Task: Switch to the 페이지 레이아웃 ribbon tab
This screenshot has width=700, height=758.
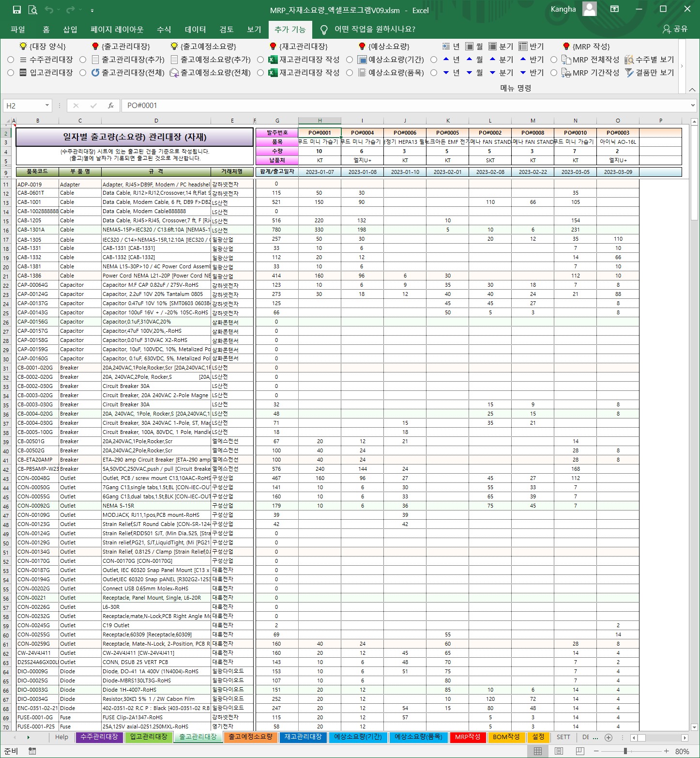Action: [x=117, y=29]
